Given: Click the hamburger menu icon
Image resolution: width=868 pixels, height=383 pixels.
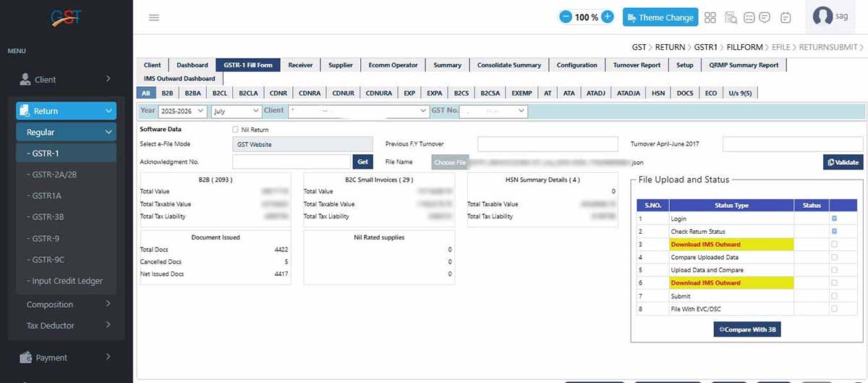Looking at the screenshot, I should 153,17.
